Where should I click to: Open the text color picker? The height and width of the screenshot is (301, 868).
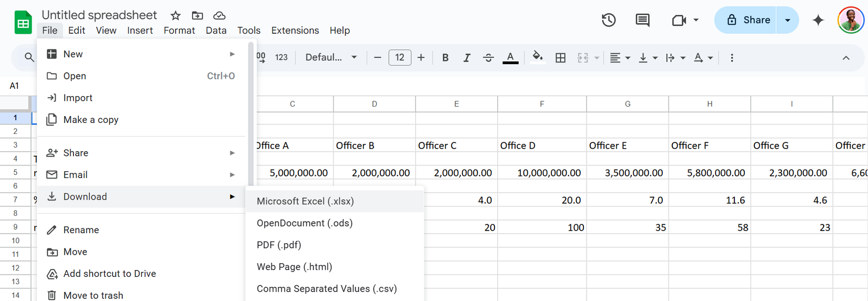[x=510, y=58]
